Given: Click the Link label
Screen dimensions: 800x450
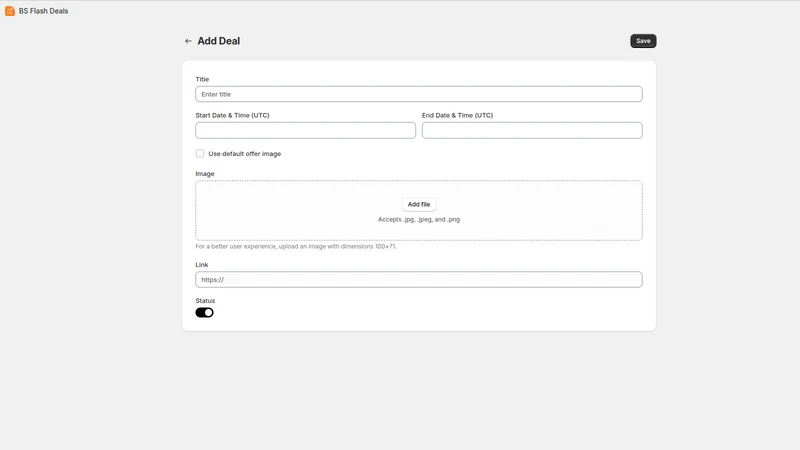Looking at the screenshot, I should coord(202,264).
